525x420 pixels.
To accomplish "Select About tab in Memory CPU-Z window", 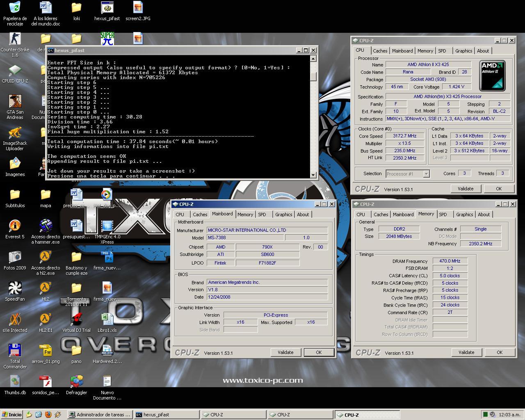I will [484, 215].
